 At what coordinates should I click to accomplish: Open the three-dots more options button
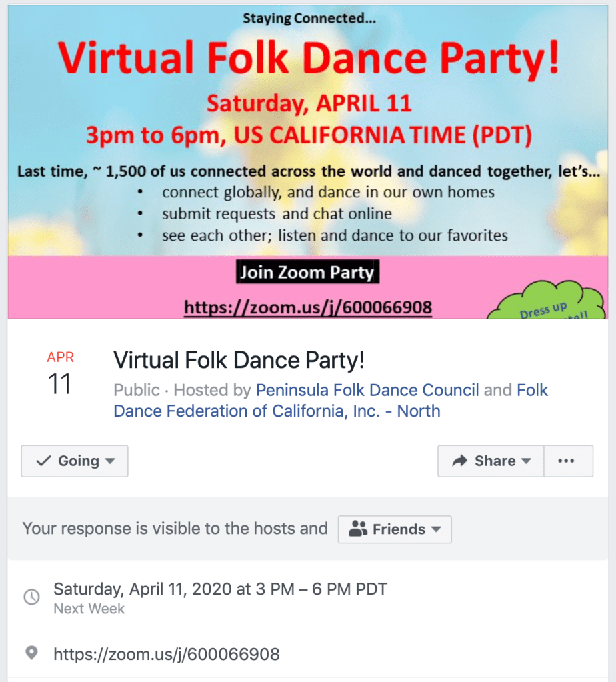pos(566,461)
